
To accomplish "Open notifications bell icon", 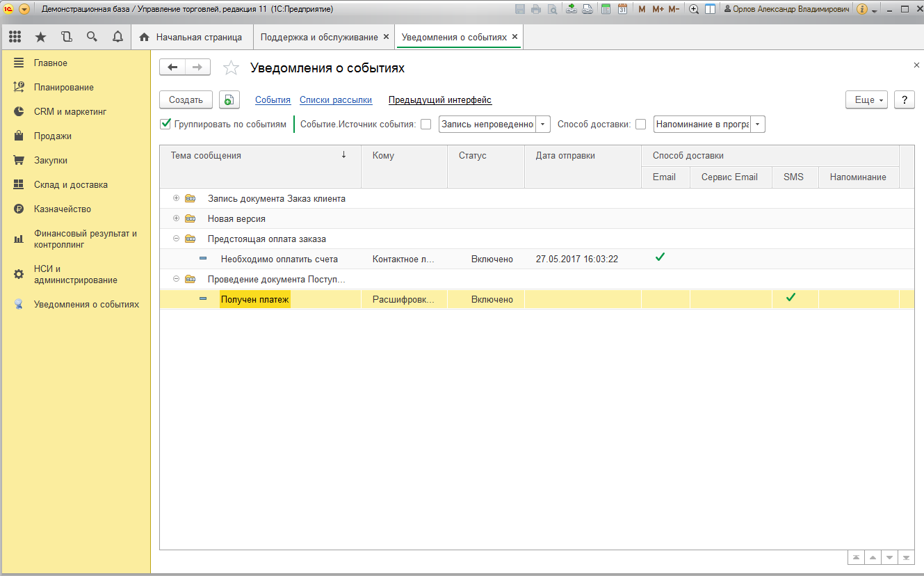I will point(117,37).
